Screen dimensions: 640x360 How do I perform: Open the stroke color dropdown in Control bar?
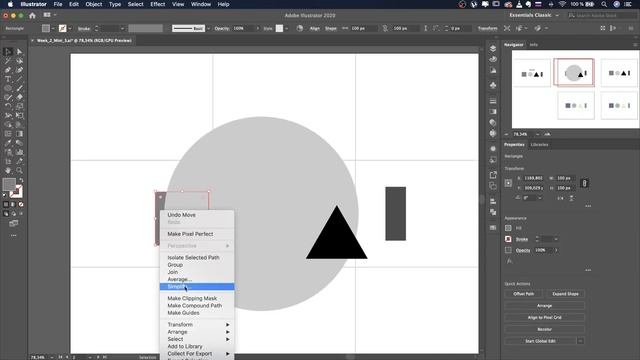(x=70, y=28)
